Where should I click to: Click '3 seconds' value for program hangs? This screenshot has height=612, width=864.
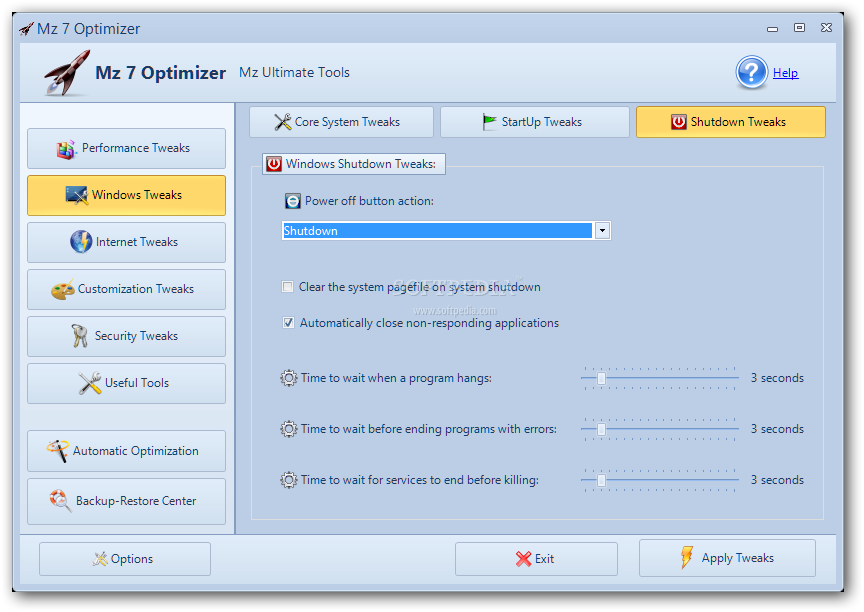click(777, 378)
